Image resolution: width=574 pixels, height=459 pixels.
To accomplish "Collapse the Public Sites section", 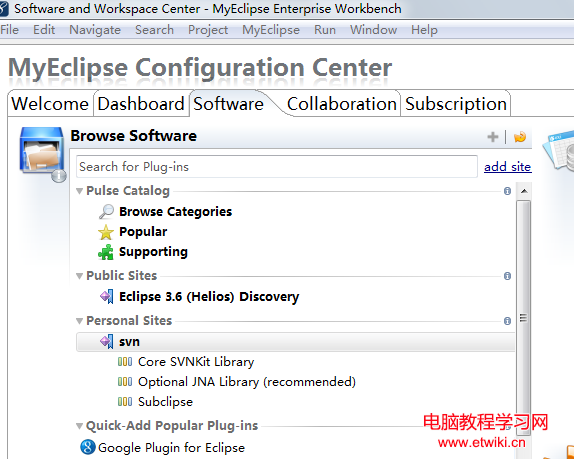I will [x=79, y=276].
